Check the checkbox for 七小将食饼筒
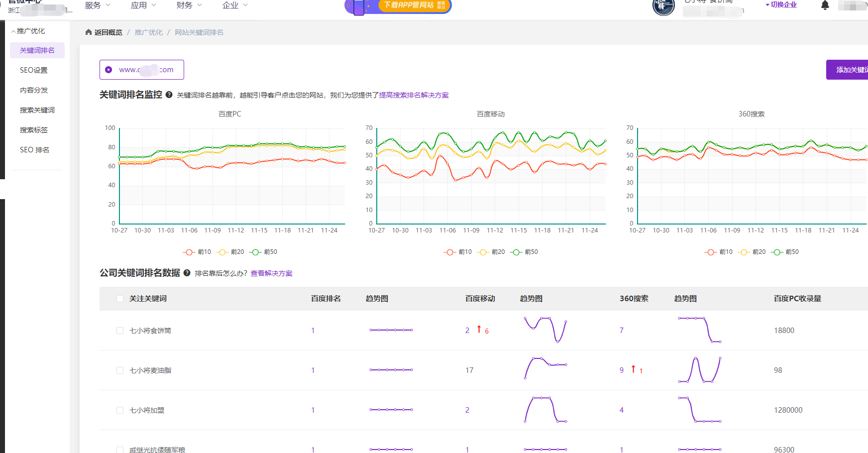 (119, 330)
